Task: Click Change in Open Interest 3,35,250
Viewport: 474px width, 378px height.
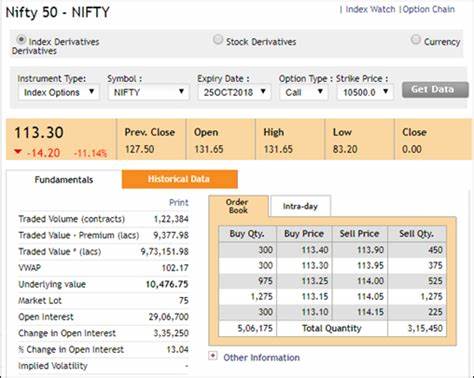Action: click(x=171, y=333)
